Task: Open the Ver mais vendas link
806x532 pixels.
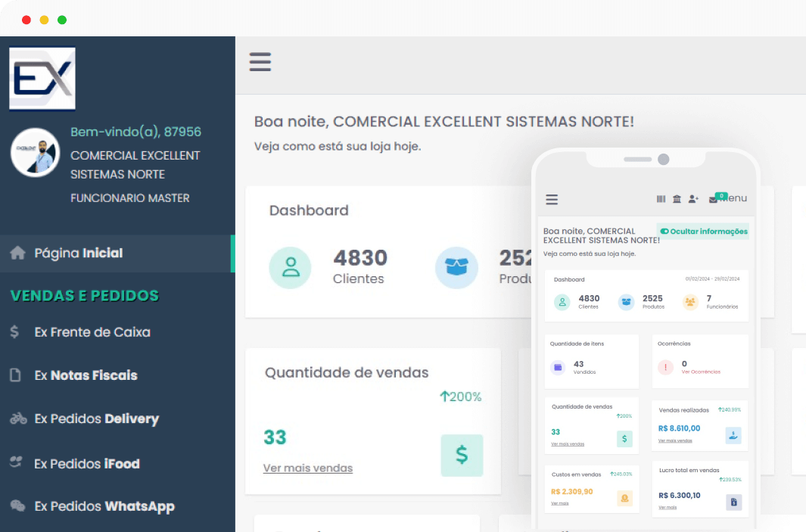Action: (x=308, y=468)
